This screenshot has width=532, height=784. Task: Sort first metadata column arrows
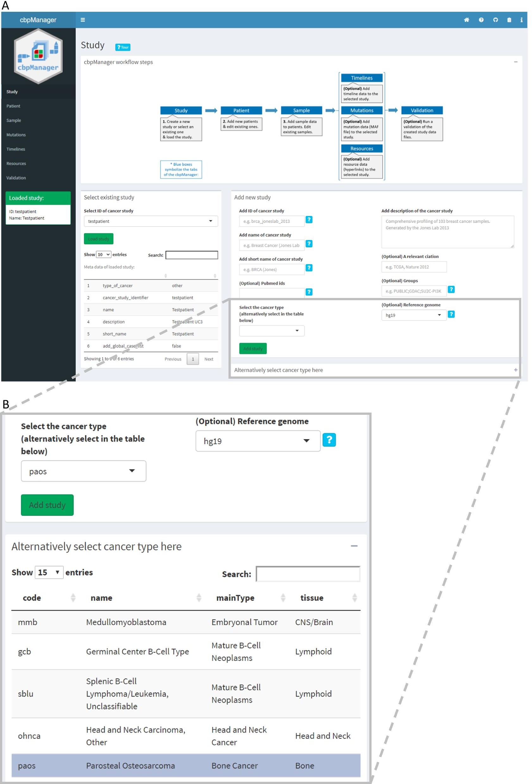[x=166, y=276]
